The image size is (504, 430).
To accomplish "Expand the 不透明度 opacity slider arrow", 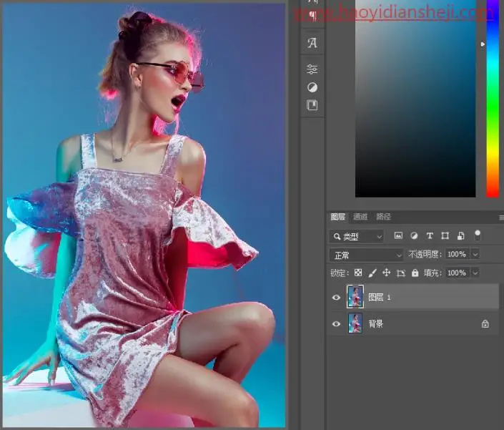I will click(475, 255).
